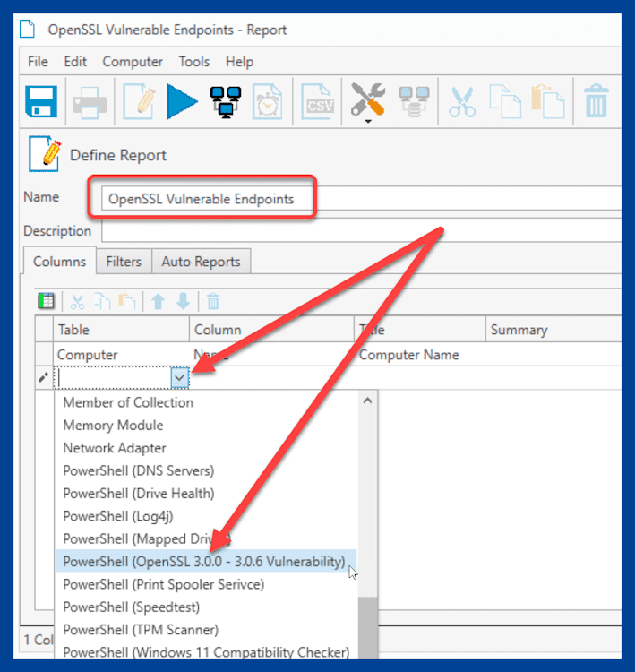Move column up with the up arrow
This screenshot has height=672, width=635.
point(159,301)
